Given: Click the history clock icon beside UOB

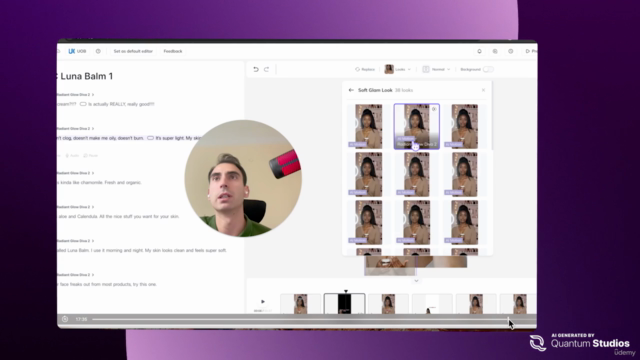Looking at the screenshot, I should (x=98, y=51).
